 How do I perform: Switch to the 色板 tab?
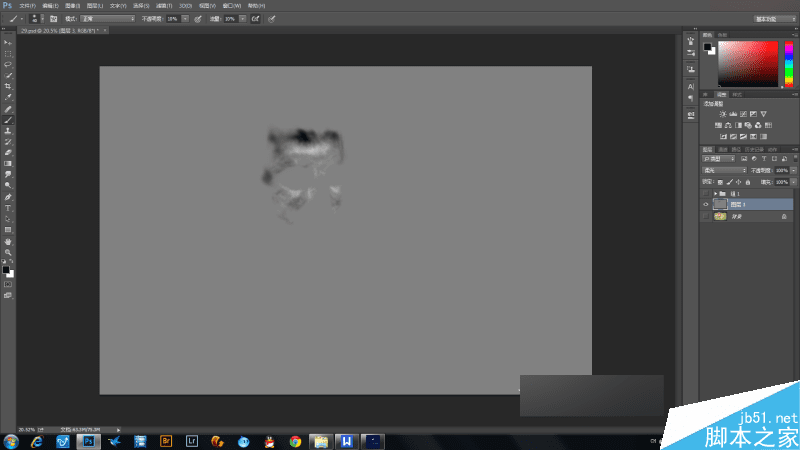click(x=722, y=35)
